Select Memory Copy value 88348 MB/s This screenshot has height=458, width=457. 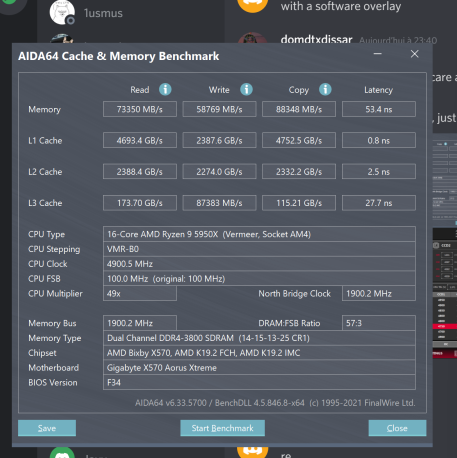(299, 109)
